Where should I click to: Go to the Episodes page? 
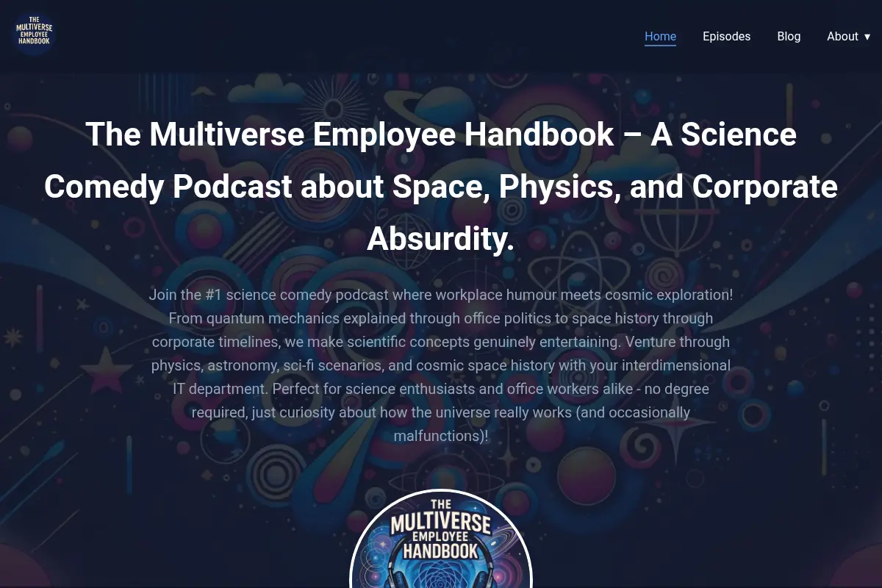coord(726,36)
